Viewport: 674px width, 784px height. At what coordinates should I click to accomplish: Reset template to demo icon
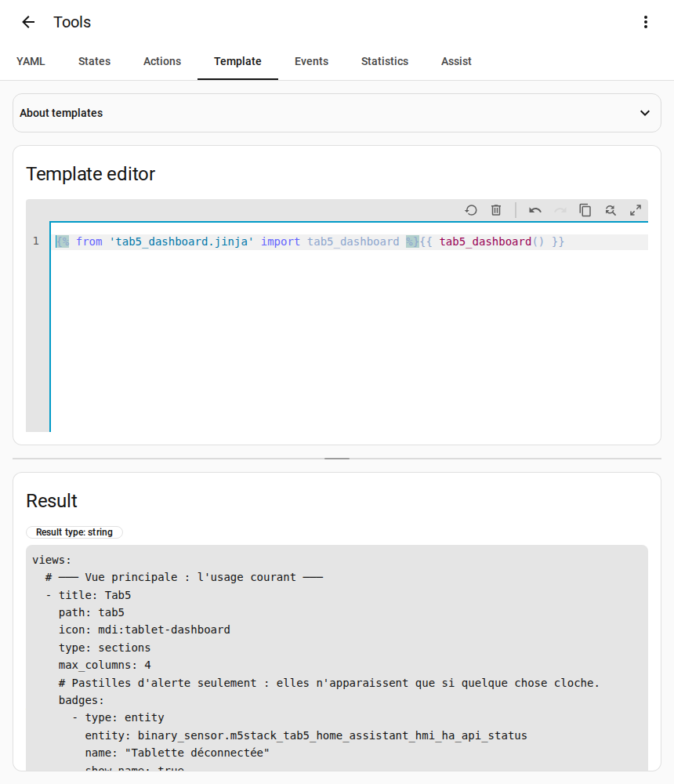470,210
